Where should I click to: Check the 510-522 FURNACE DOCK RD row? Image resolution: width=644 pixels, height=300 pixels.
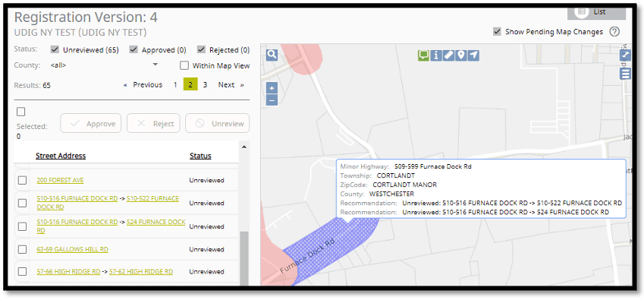pos(22,203)
